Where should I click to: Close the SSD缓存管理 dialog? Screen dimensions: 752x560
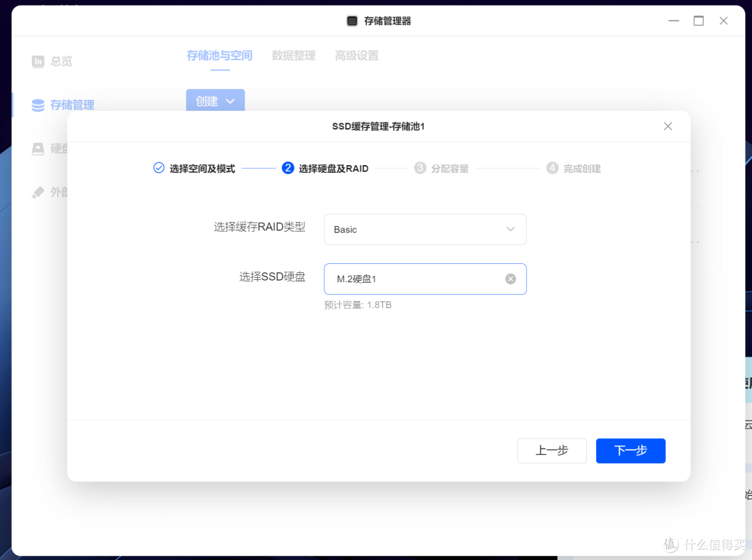coord(668,126)
